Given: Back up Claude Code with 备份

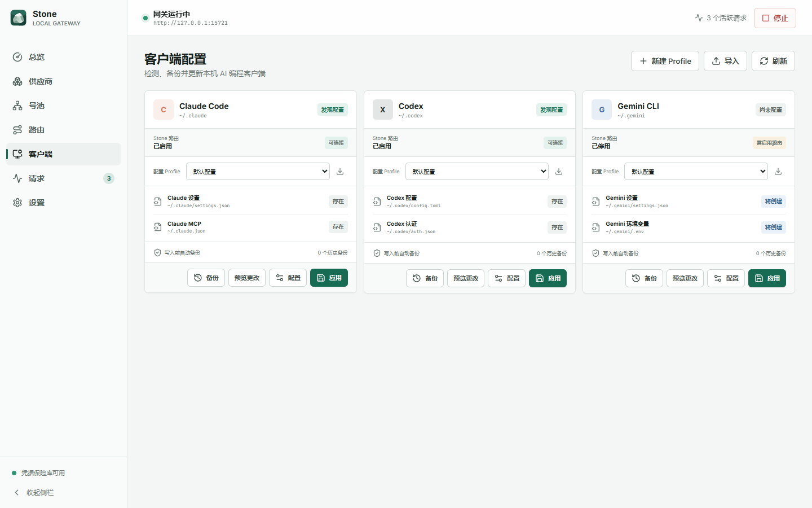Looking at the screenshot, I should (x=206, y=278).
